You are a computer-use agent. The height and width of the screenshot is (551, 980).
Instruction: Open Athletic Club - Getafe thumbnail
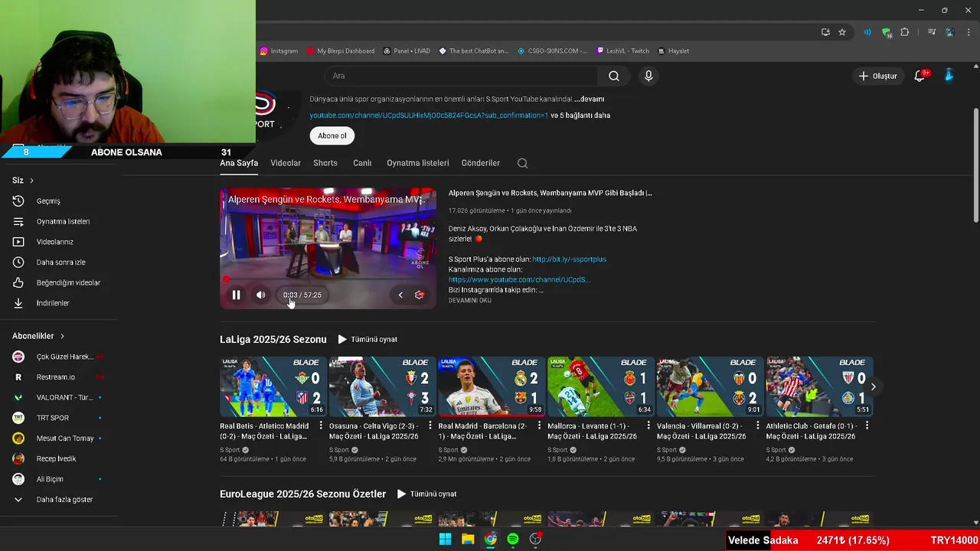point(819,386)
